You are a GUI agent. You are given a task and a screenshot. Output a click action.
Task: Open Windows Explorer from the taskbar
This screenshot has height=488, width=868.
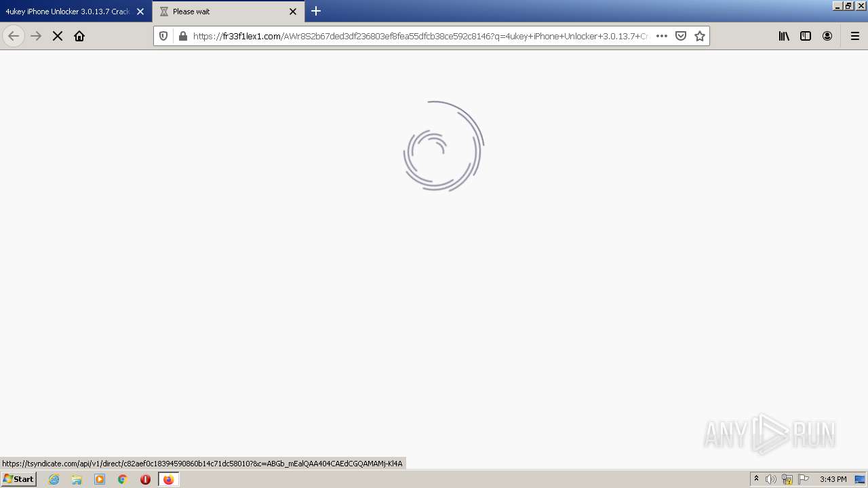pyautogui.click(x=77, y=479)
